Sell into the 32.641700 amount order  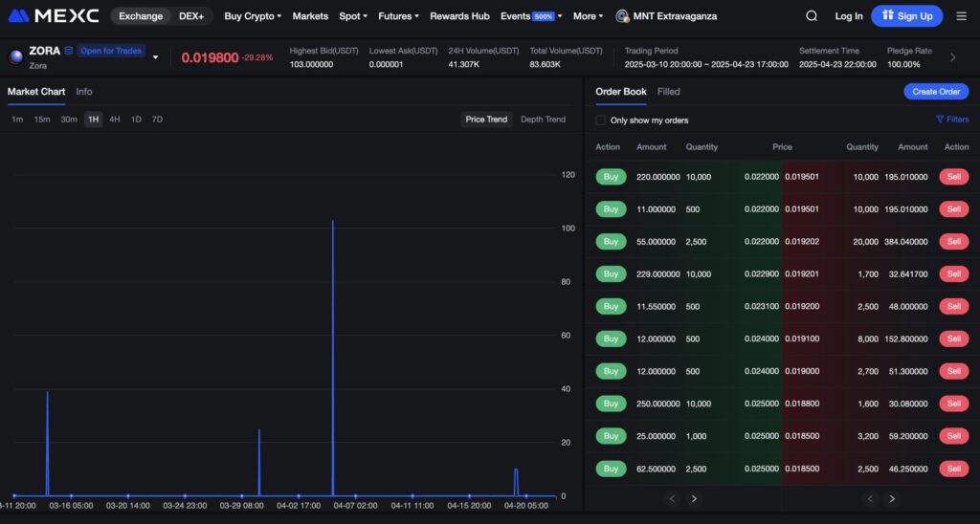point(954,274)
